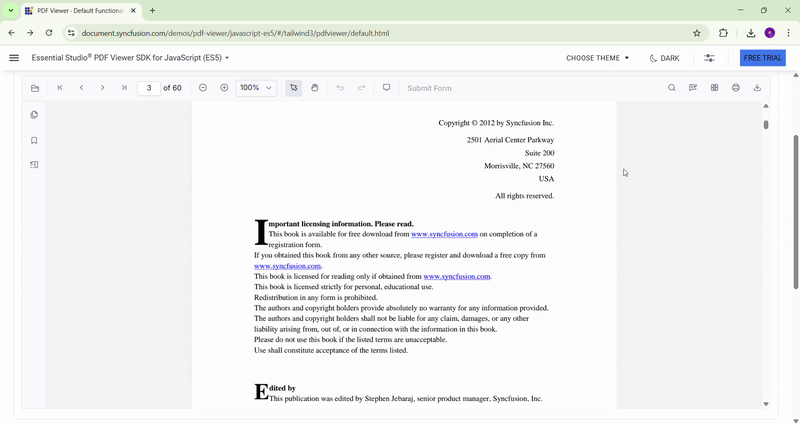Zoom in with the plus icon

[x=224, y=88]
